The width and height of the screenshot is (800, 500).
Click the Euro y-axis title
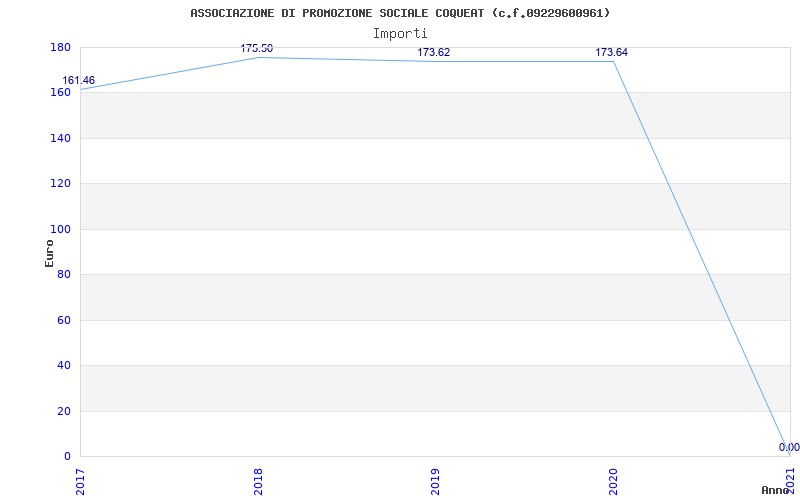pyautogui.click(x=49, y=254)
